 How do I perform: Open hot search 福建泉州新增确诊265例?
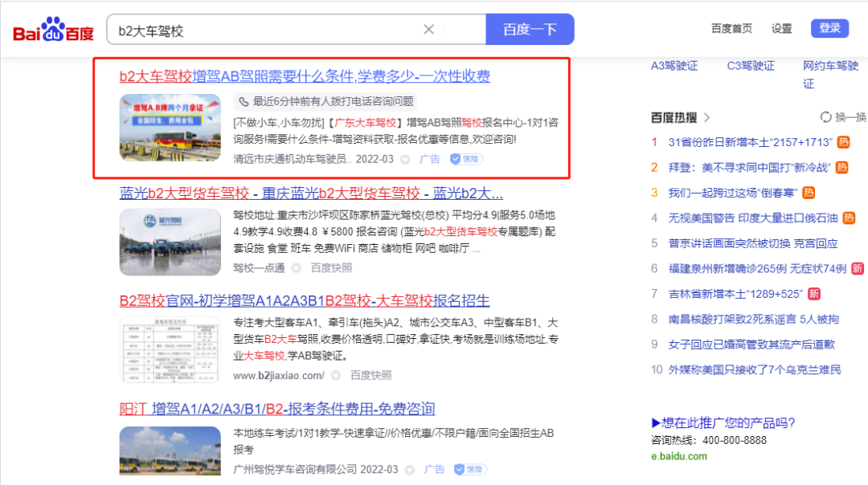[x=757, y=269]
